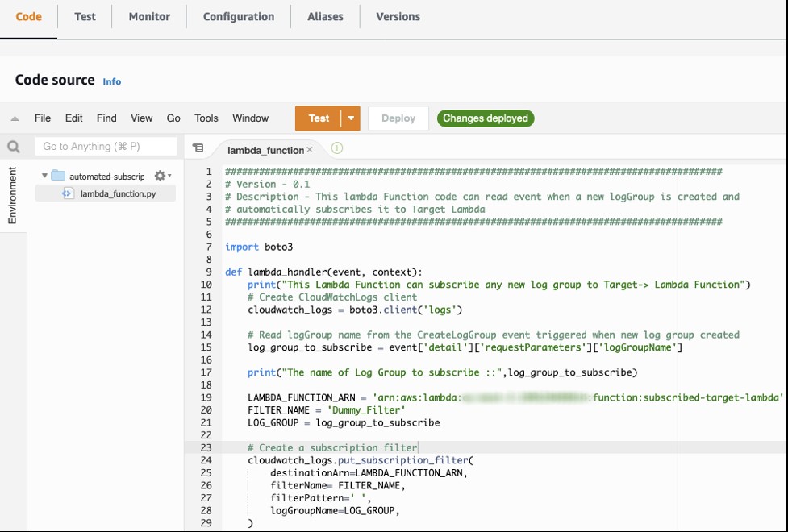Screen dimensions: 788x532
Task: Click the 'destinationArn=LAMBDA_FUNCTION_ARN,' line
Action: (x=369, y=473)
